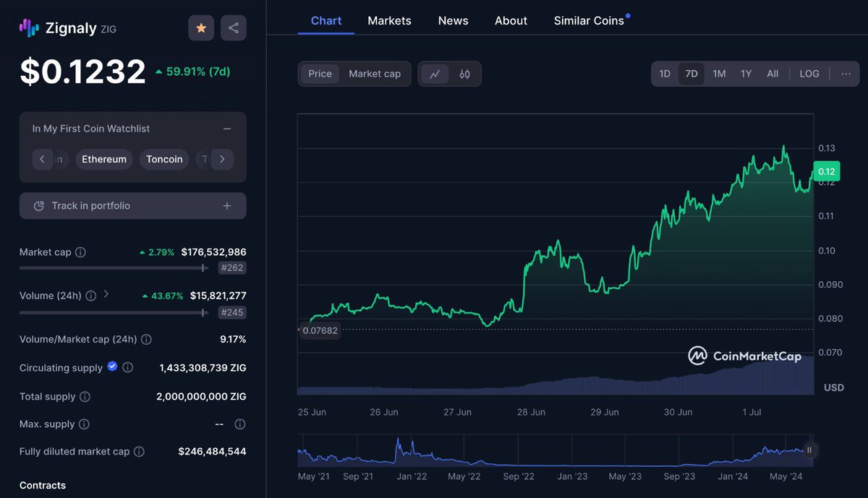Click the #245 volume rank badge
Image resolution: width=868 pixels, height=498 pixels.
231,312
